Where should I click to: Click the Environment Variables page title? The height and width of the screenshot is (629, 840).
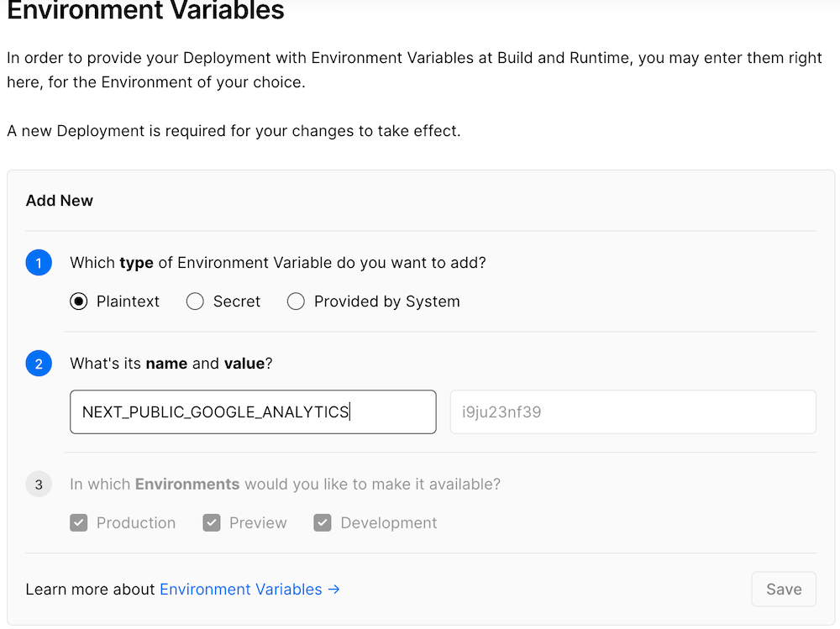pos(145,11)
